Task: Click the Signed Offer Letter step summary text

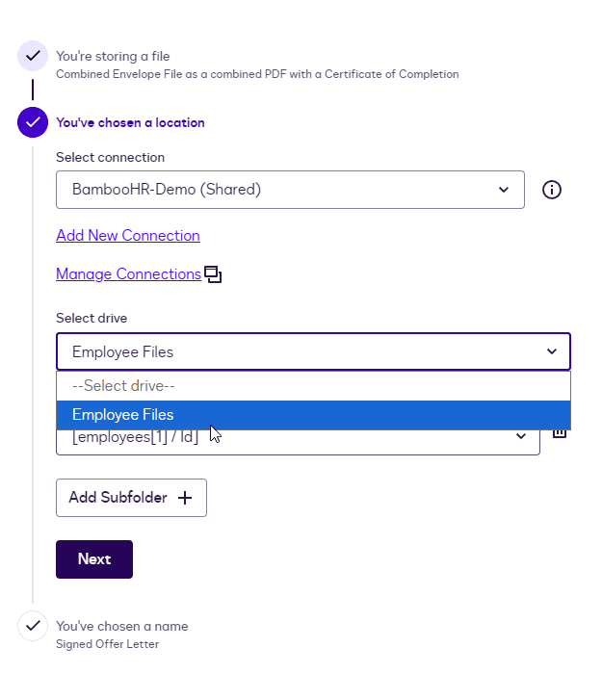Action: tap(107, 644)
